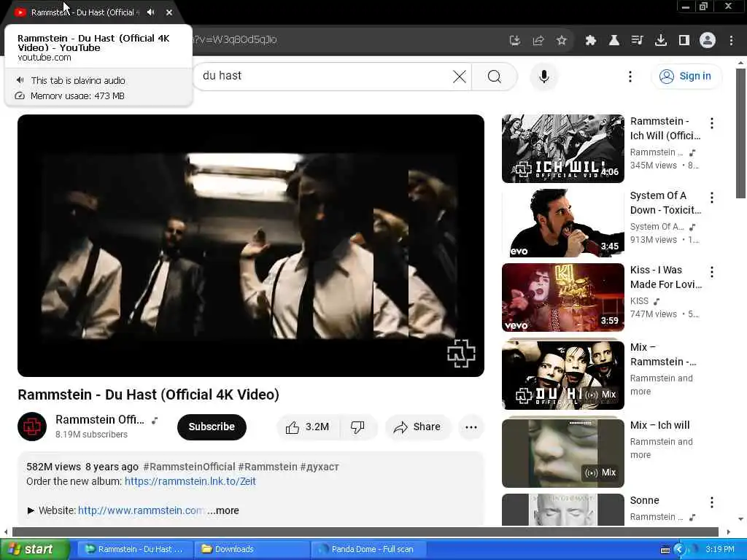Close the Rammstein Du Hast browser tab
This screenshot has height=560, width=747.
[169, 12]
